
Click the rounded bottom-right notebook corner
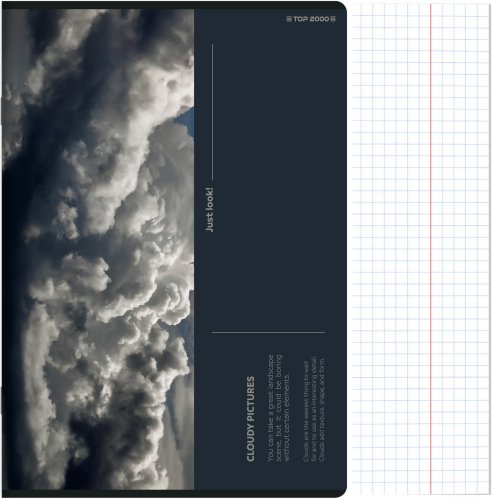(340, 491)
